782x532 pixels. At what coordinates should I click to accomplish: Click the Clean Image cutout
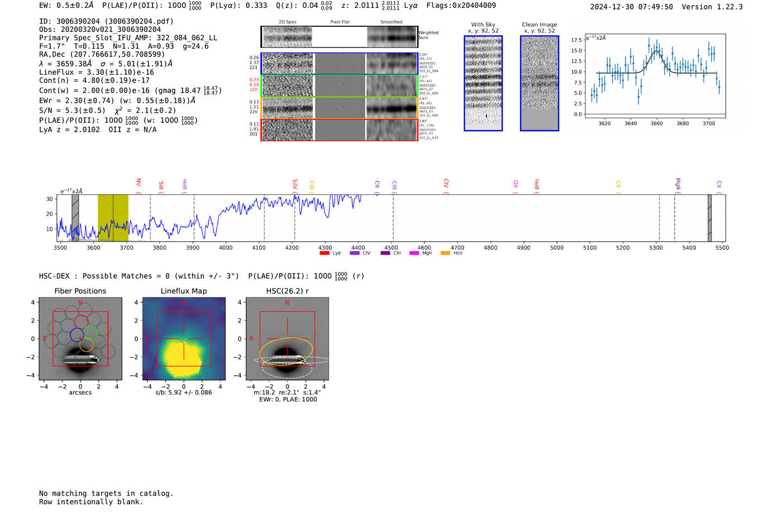[540, 83]
